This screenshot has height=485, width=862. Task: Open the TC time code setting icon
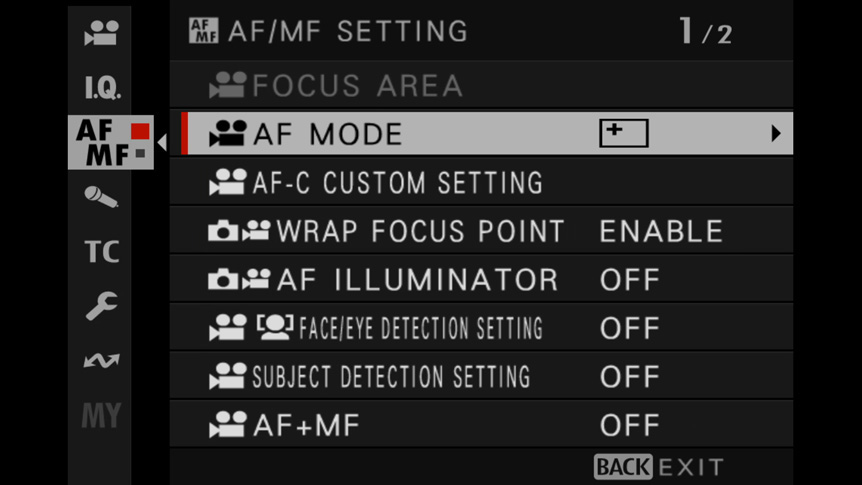tap(102, 251)
